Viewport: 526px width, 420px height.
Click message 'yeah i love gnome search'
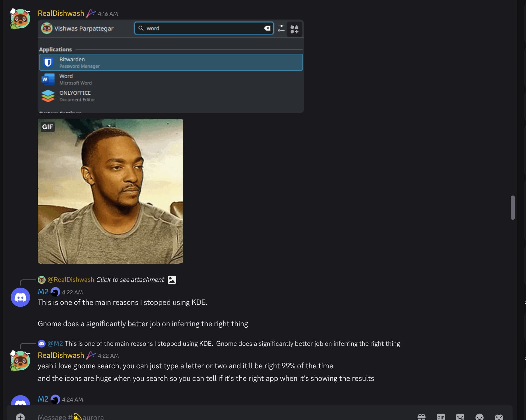[x=185, y=366]
